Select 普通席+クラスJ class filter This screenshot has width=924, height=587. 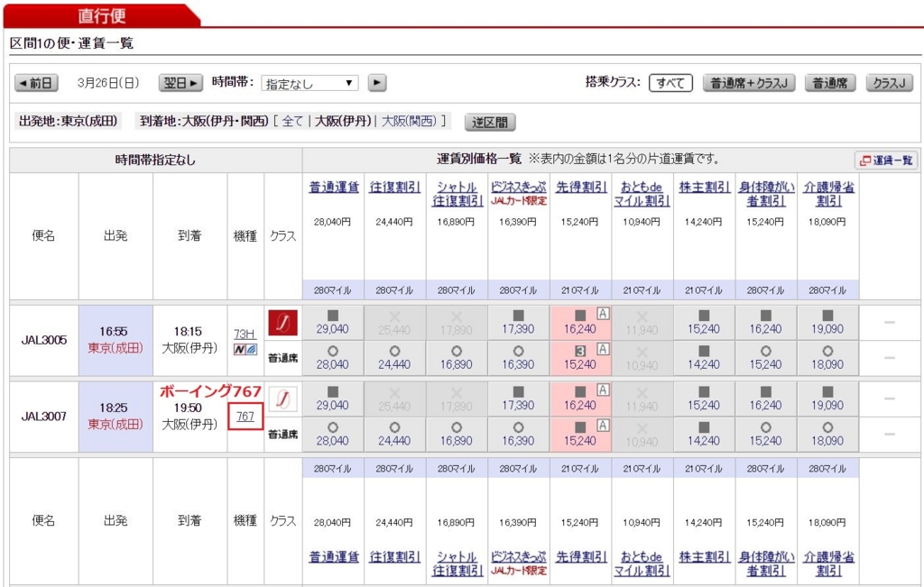click(x=749, y=83)
